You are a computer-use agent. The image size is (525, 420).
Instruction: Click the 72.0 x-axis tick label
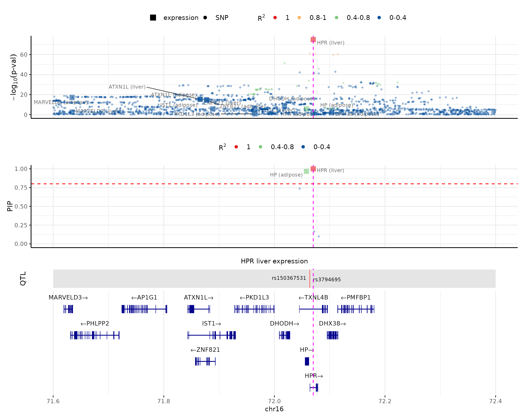click(274, 401)
